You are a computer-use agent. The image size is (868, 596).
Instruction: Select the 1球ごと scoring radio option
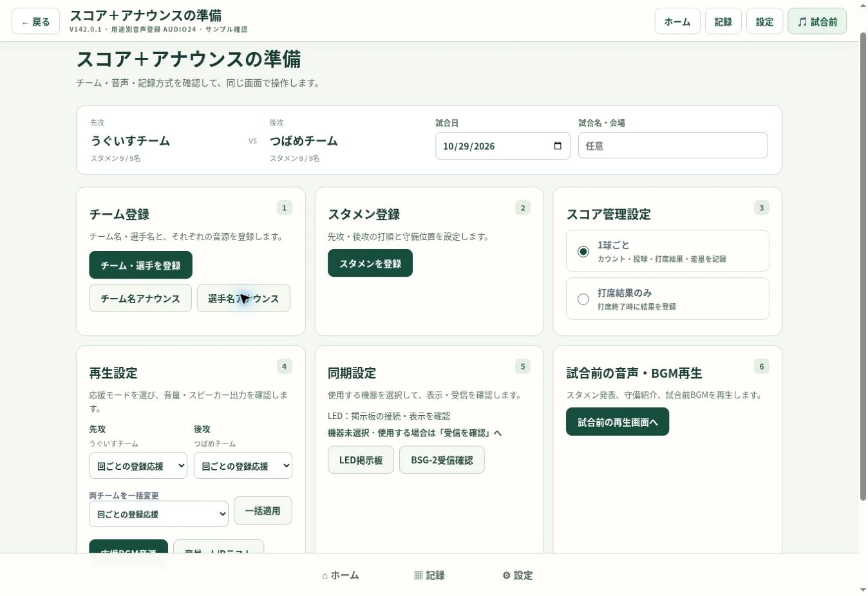(x=583, y=252)
